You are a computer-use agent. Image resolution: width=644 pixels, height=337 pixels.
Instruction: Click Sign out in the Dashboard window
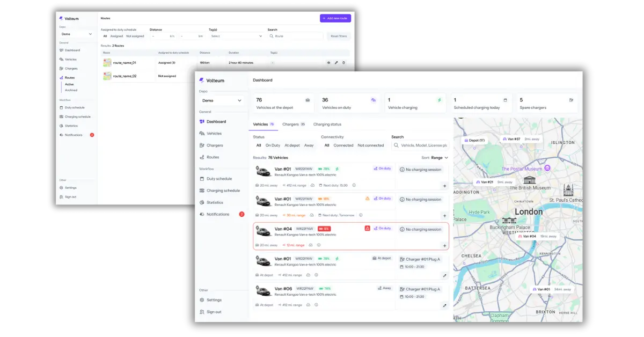[214, 312]
